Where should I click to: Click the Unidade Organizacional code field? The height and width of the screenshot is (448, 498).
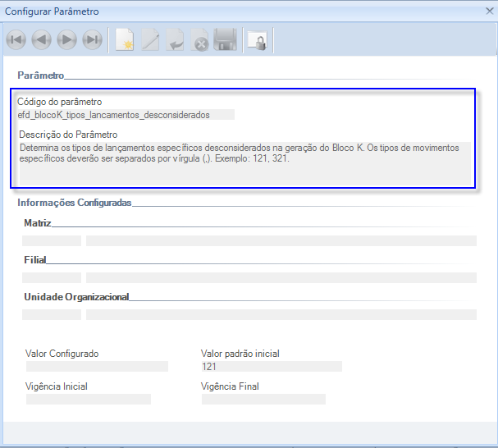pyautogui.click(x=52, y=315)
